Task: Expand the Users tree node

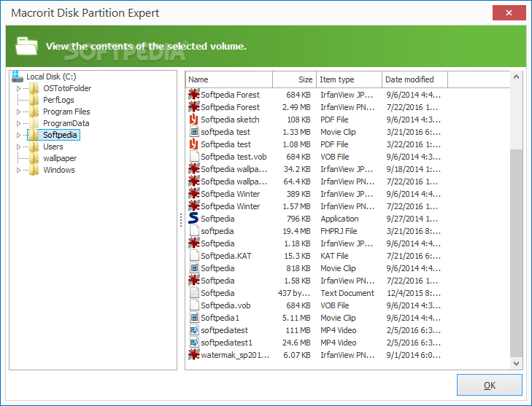Action: (19, 147)
